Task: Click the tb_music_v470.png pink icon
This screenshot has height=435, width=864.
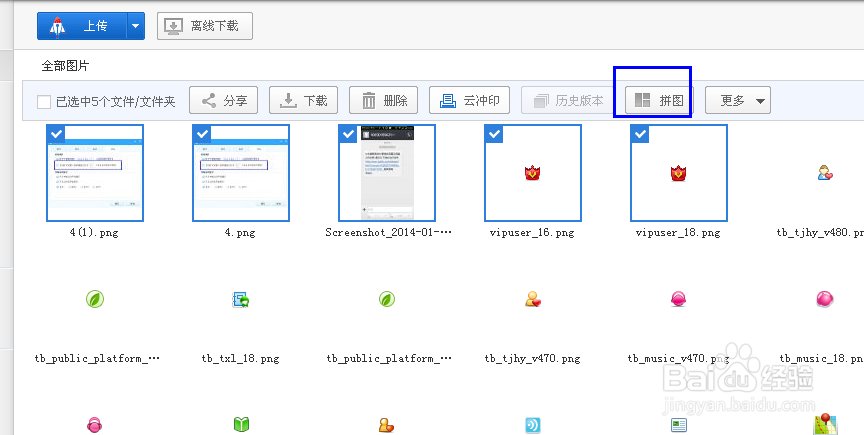Action: tap(679, 299)
